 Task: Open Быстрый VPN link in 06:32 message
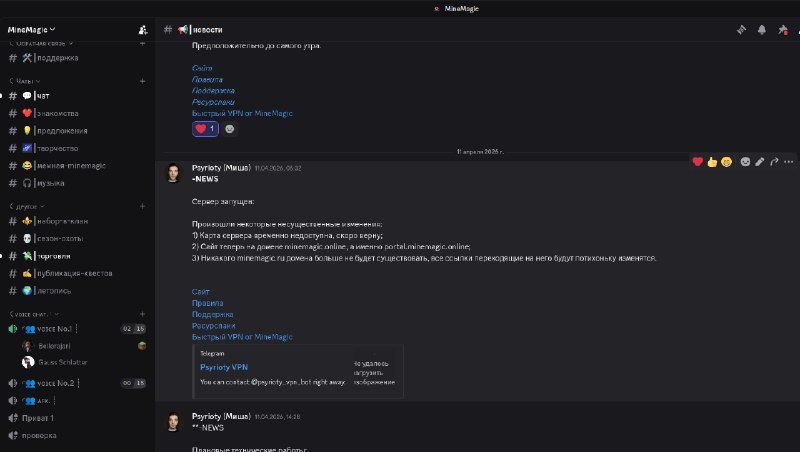(242, 337)
